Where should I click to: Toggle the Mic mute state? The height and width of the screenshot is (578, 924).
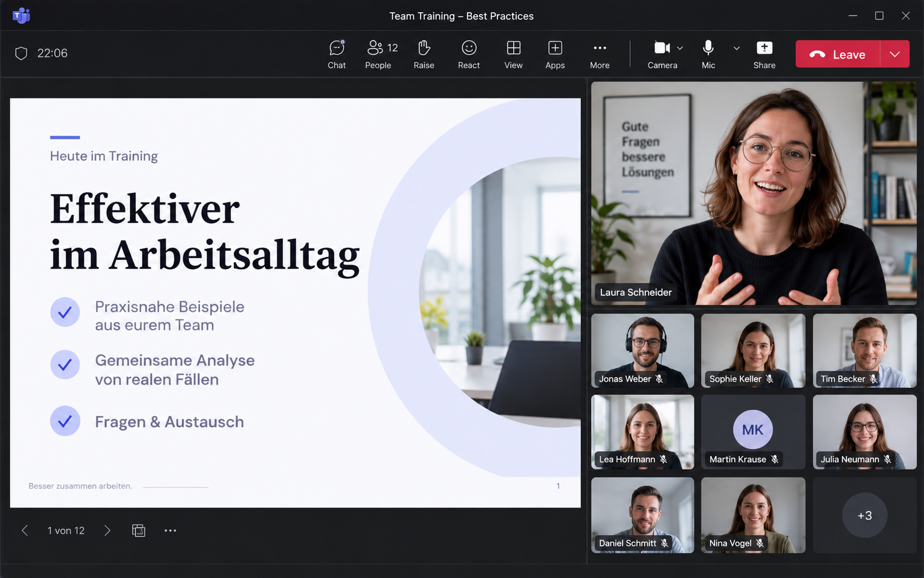point(708,54)
